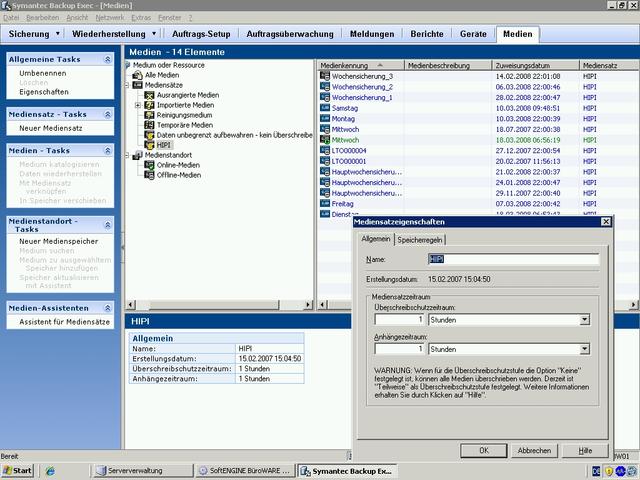Switch to SoftENGINE BüroWARE taskbar window
Viewport: 640px width, 480px height.
point(245,471)
